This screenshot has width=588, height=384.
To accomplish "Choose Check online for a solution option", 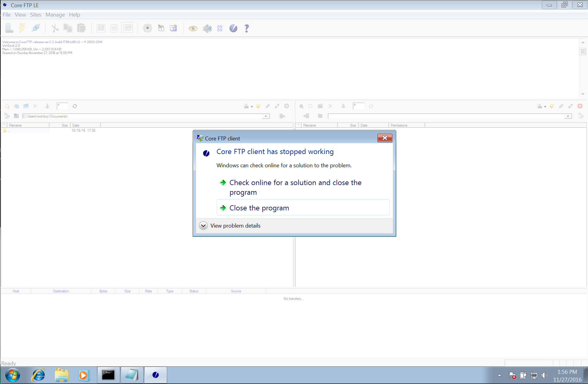I will (x=303, y=187).
